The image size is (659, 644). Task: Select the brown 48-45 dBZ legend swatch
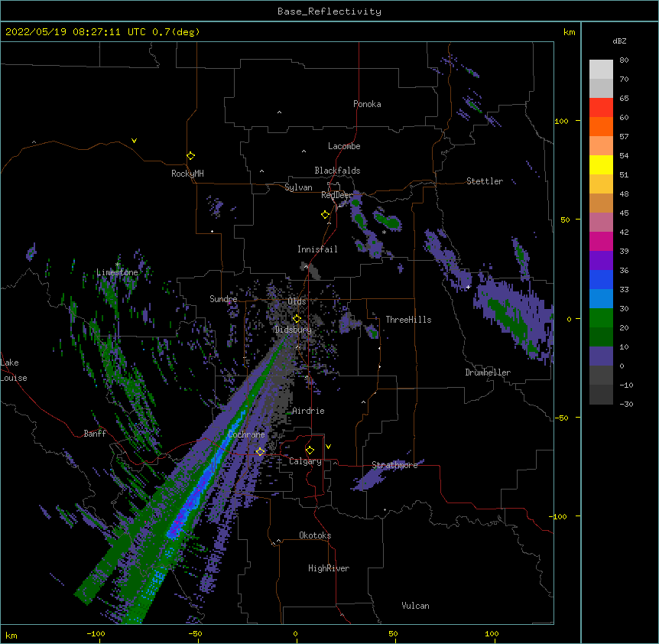(x=601, y=203)
